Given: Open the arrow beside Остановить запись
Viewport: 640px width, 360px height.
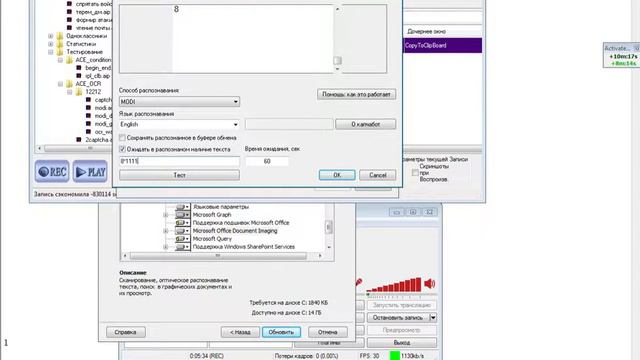Looking at the screenshot, I should [x=433, y=318].
